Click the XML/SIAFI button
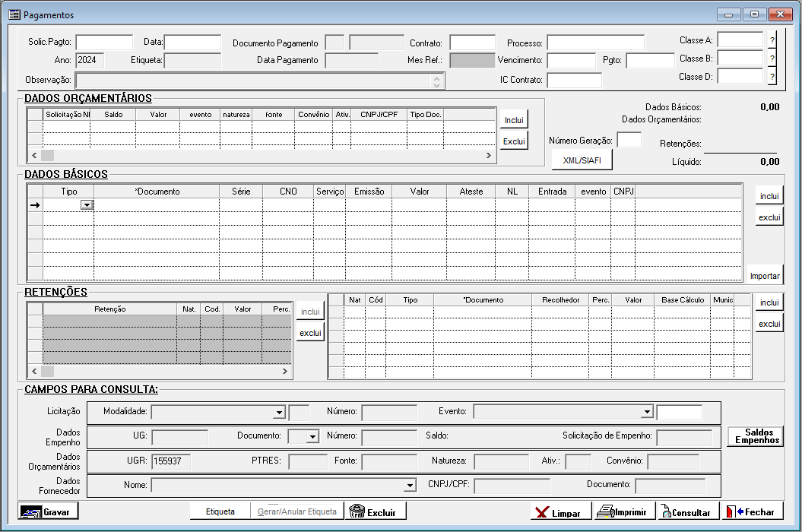This screenshot has height=532, width=802. [x=582, y=160]
